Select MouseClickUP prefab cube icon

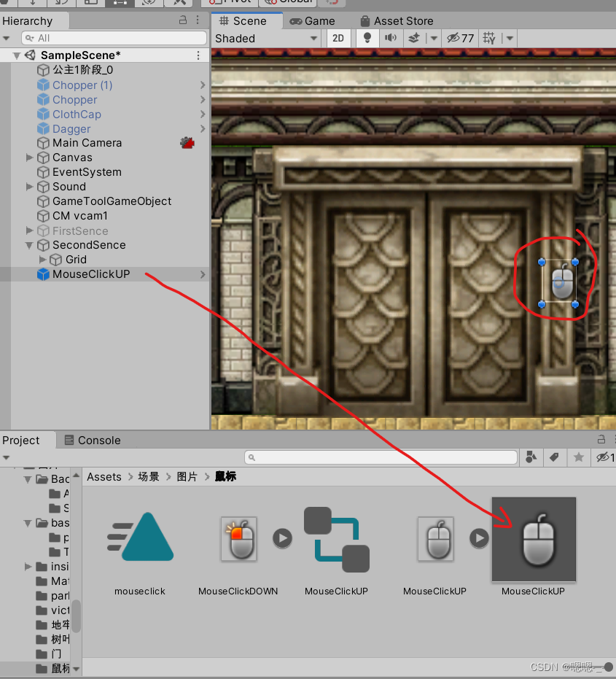[43, 274]
